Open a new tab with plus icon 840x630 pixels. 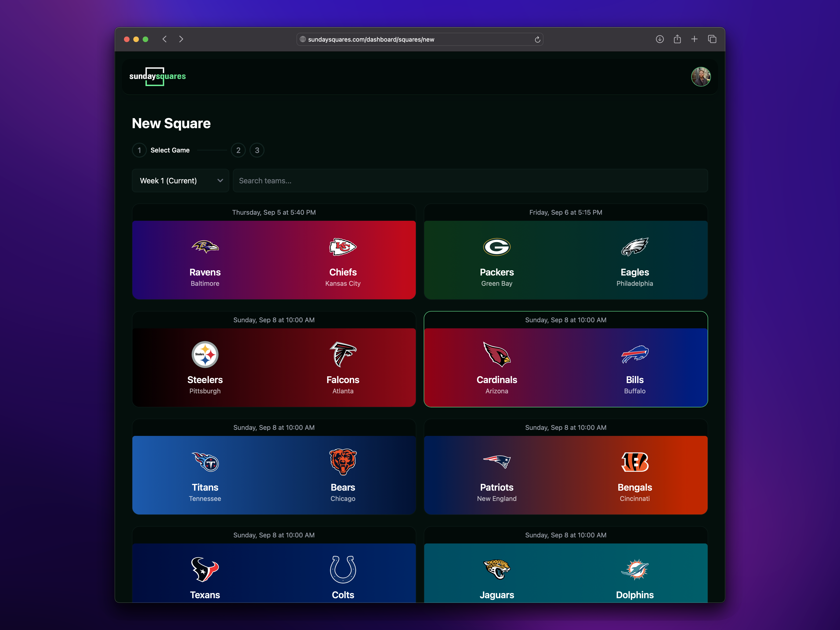[694, 39]
